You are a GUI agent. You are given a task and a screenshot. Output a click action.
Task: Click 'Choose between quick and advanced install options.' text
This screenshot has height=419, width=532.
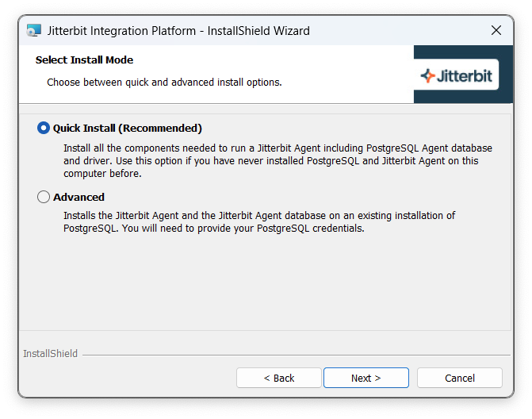pos(165,83)
